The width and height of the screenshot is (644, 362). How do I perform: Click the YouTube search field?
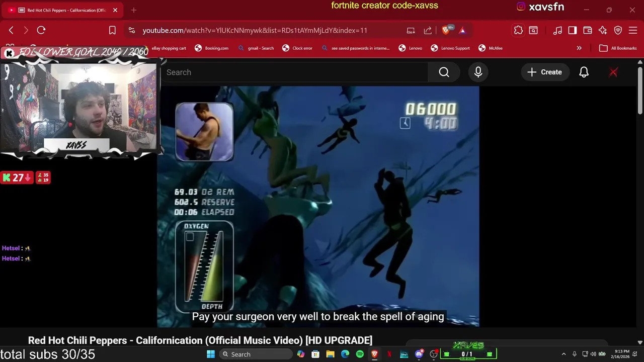coord(294,72)
